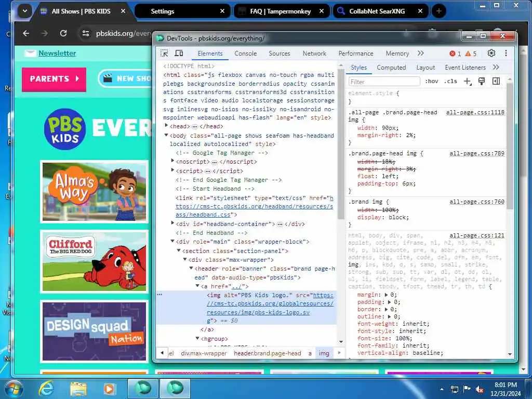Expand the margin shorthand property arrow
Image resolution: width=532 pixels, height=399 pixels.
[386, 295]
